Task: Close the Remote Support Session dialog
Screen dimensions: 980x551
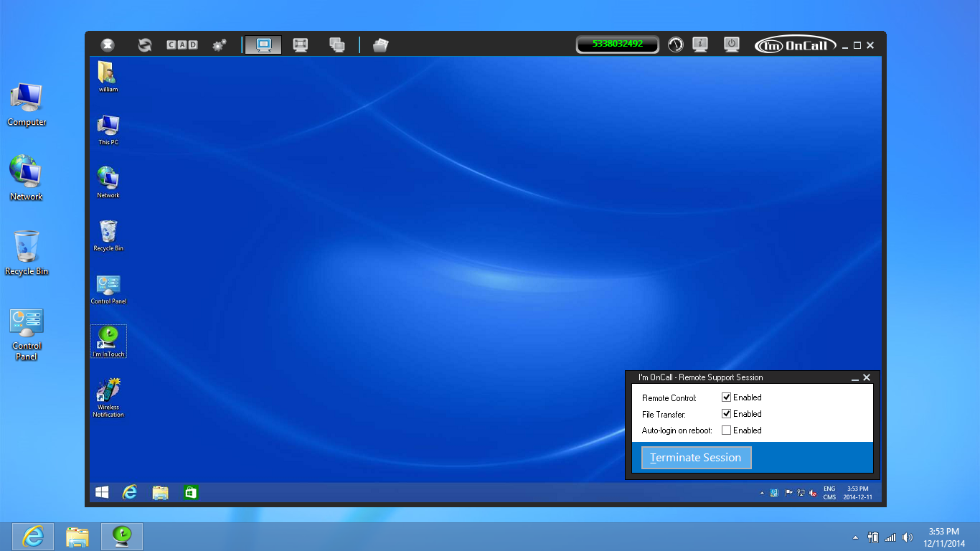Action: pos(866,377)
